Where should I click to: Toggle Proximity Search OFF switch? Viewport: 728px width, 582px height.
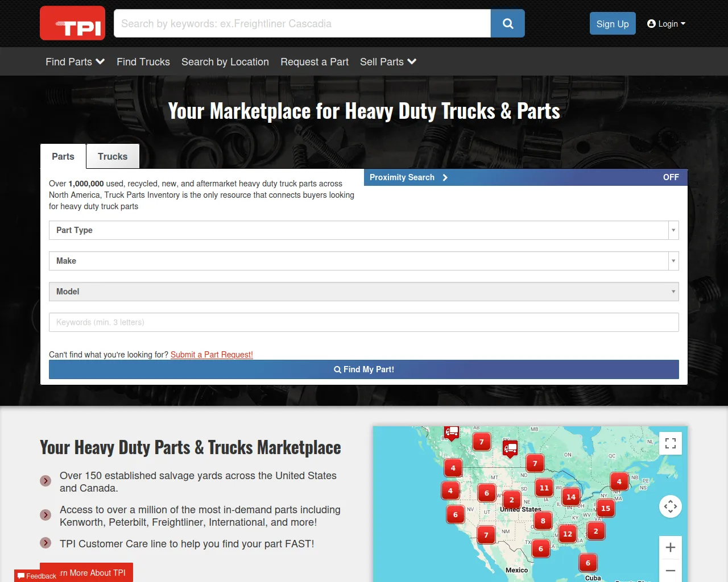(671, 177)
